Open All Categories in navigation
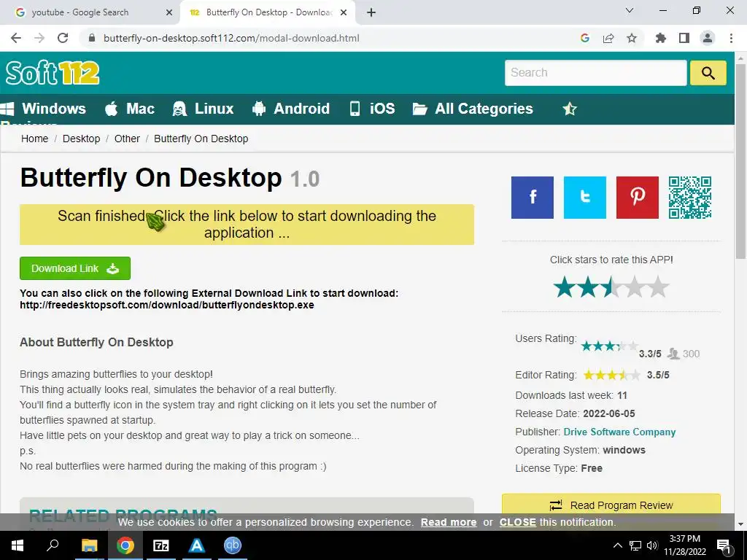 click(x=473, y=109)
